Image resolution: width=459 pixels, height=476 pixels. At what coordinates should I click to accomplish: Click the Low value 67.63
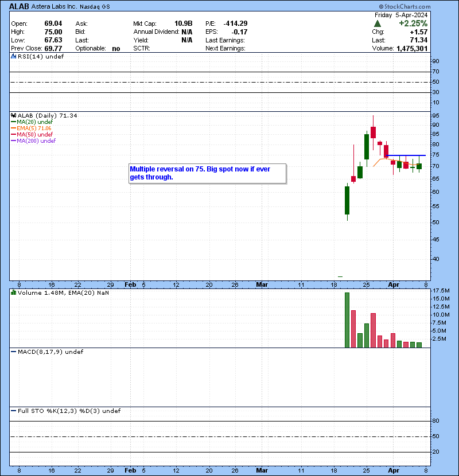(53, 40)
